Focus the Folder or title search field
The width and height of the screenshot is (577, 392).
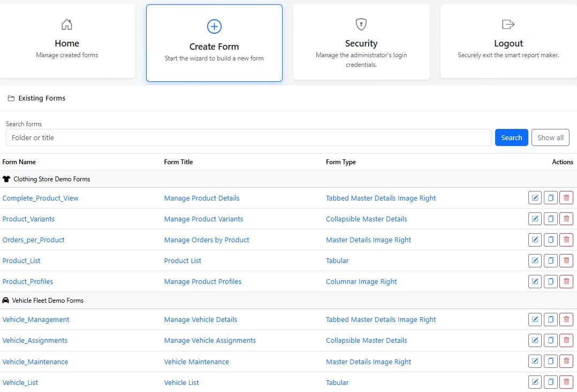click(249, 137)
